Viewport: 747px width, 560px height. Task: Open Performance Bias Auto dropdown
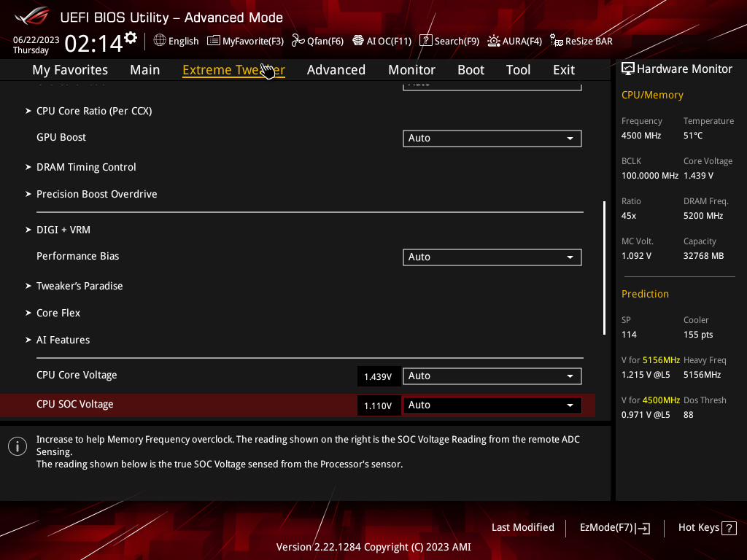coord(492,257)
